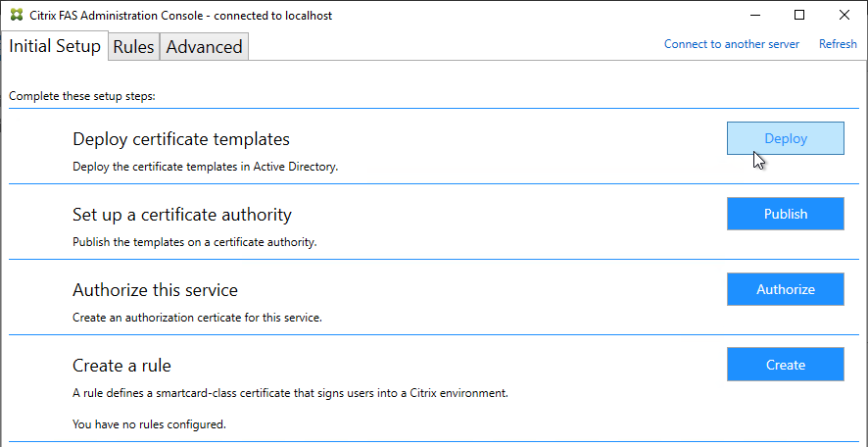Click the Connect to another server link
868x447 pixels.
(731, 44)
